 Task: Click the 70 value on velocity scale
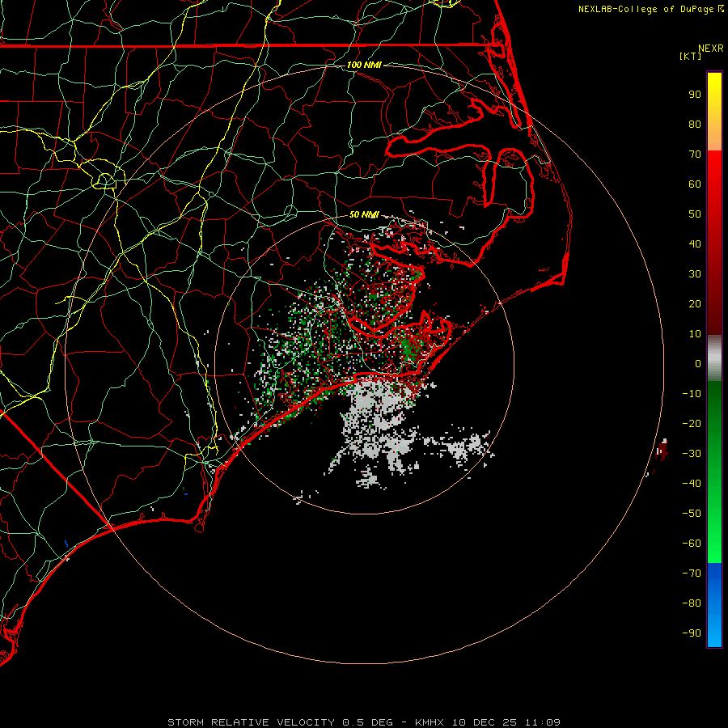tap(695, 154)
